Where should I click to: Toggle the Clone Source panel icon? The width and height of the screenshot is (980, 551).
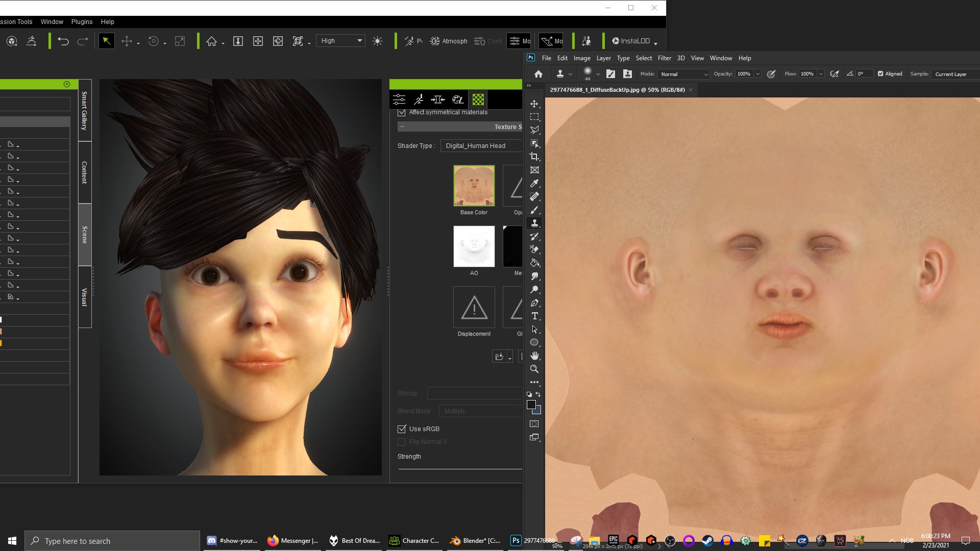627,74
